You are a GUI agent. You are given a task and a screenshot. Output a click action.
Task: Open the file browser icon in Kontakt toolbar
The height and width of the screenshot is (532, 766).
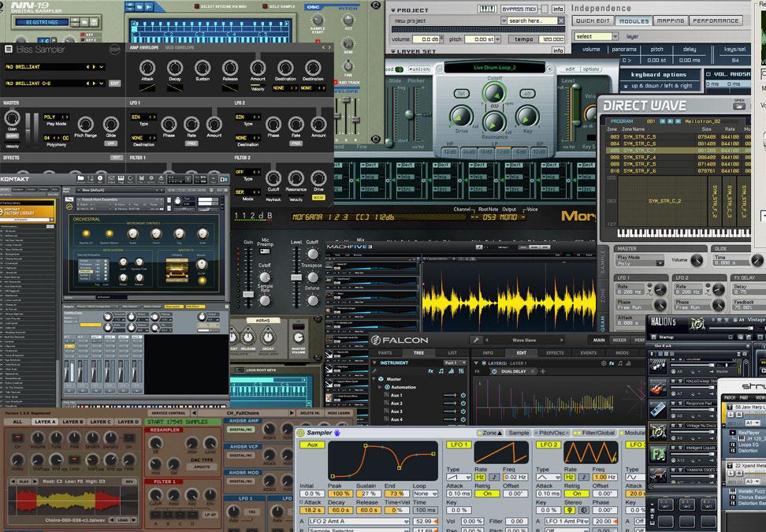[80, 179]
